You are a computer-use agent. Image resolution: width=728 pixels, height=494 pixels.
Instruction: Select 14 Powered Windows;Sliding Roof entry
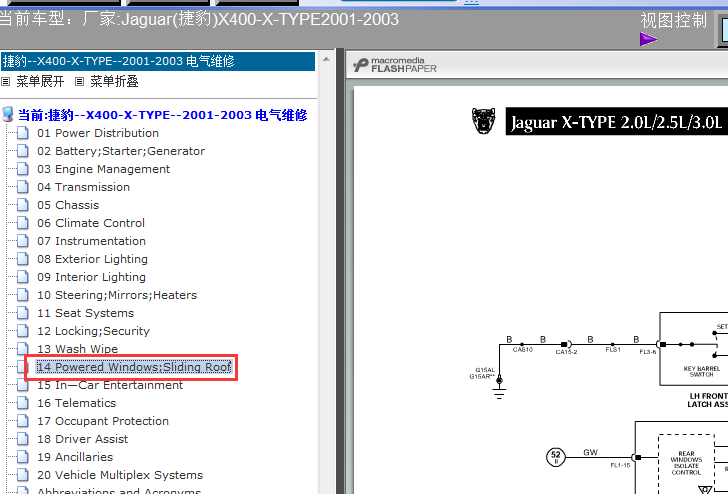[134, 367]
